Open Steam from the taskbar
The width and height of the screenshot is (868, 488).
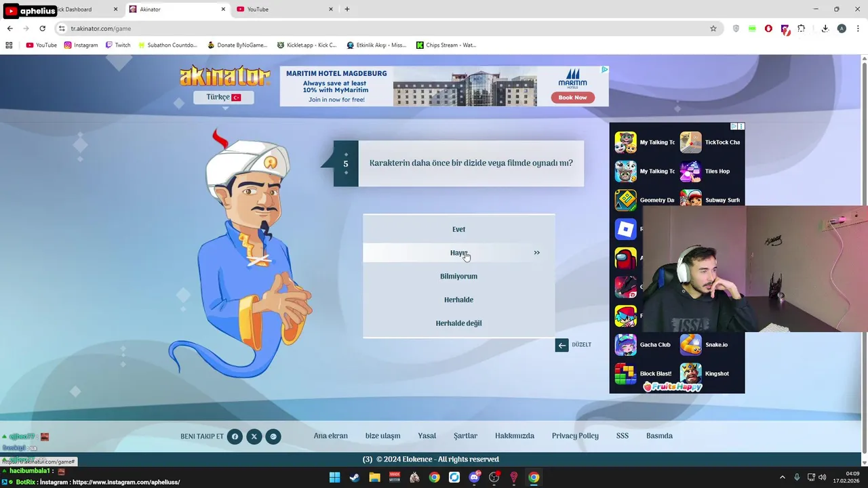355,477
